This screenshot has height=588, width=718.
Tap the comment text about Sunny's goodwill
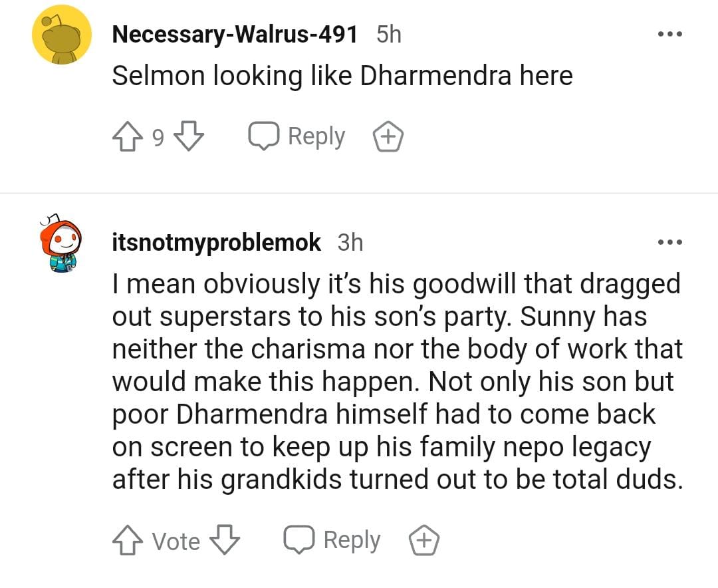click(397, 381)
